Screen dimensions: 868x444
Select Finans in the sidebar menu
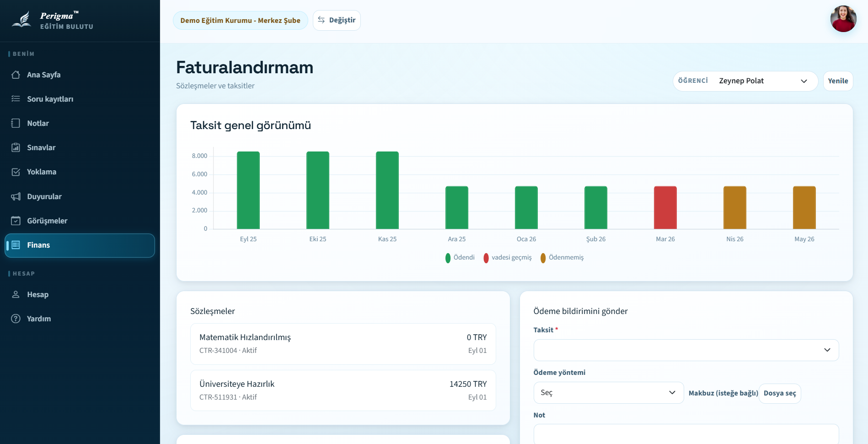[x=80, y=245]
